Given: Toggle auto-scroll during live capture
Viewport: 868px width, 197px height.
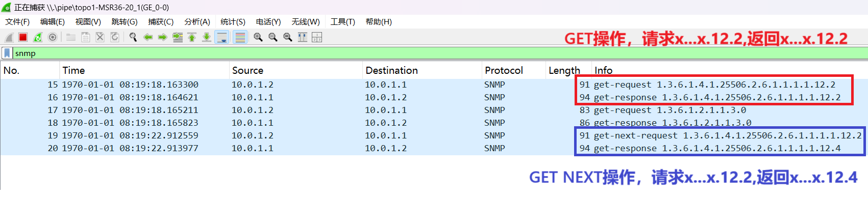Looking at the screenshot, I should pos(222,37).
